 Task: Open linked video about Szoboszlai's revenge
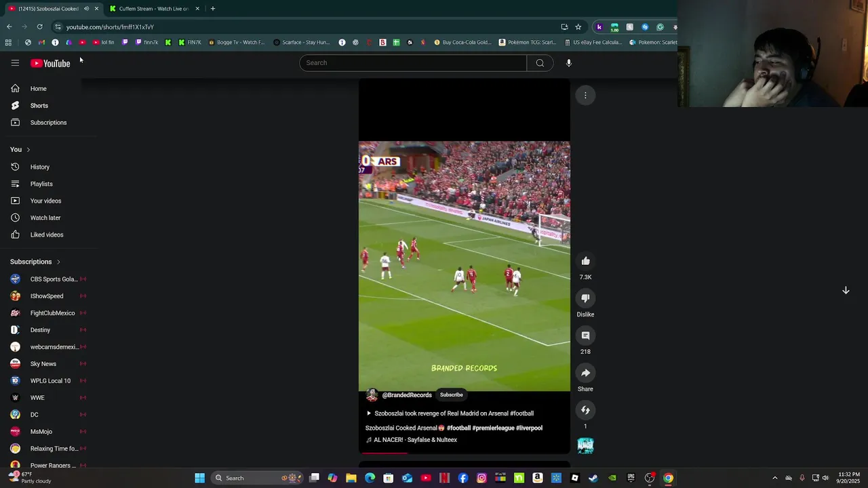click(450, 413)
